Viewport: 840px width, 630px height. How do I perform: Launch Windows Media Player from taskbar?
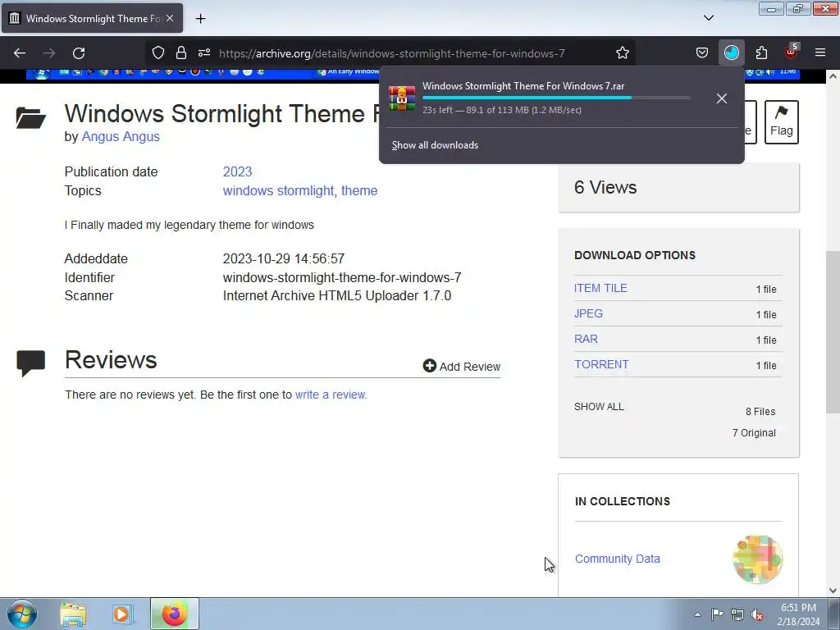122,614
